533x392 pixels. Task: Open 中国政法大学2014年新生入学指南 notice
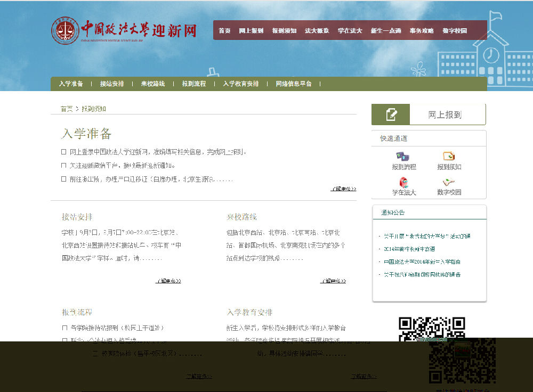point(422,262)
